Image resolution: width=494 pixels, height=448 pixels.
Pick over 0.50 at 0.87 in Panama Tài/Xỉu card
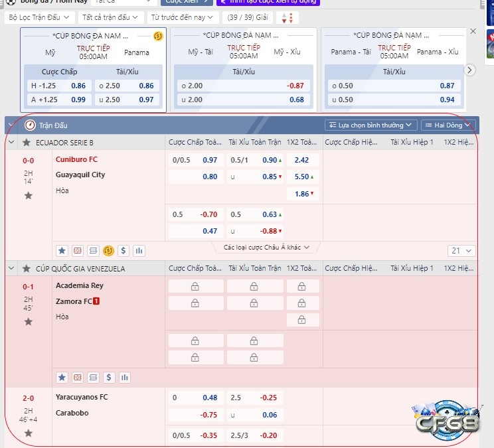(393, 86)
